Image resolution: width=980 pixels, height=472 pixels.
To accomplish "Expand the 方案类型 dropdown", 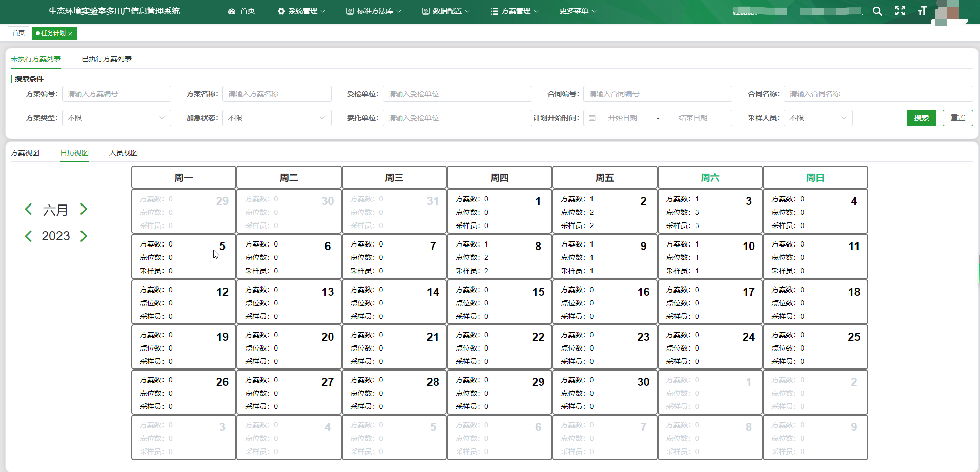I will (116, 118).
